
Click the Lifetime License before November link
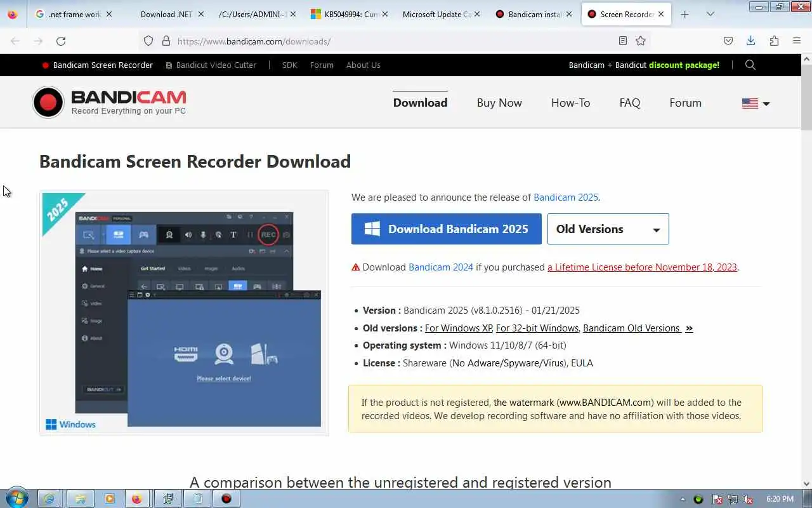pos(642,267)
